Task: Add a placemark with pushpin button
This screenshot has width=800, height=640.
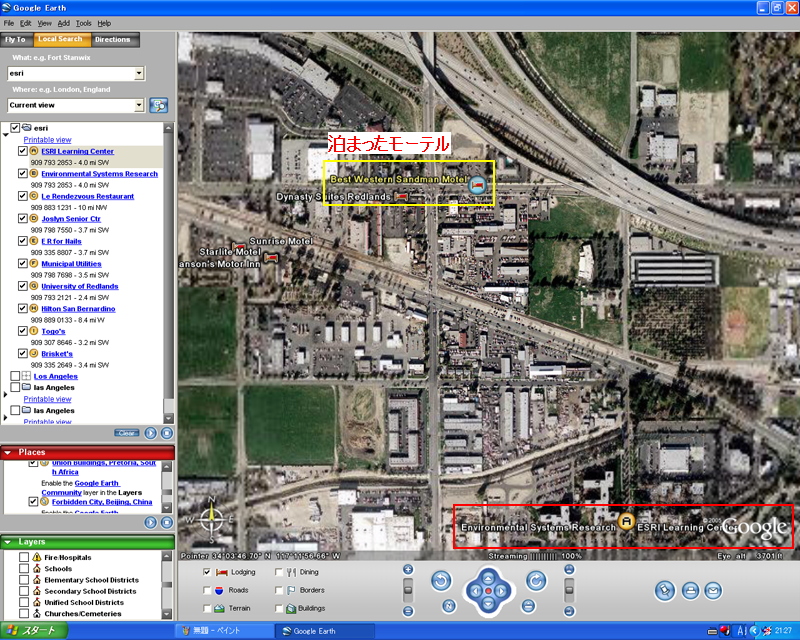Action: (665, 591)
